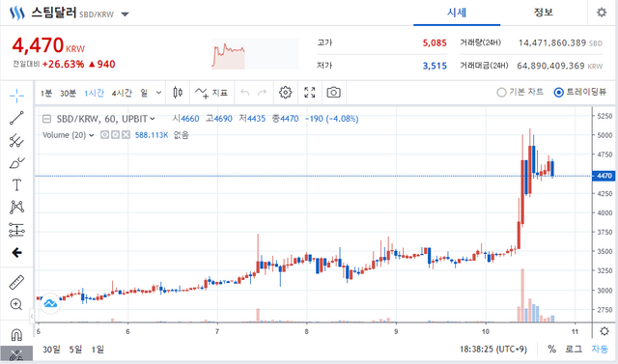
Task: Click the high price value 5,085
Action: click(x=435, y=42)
